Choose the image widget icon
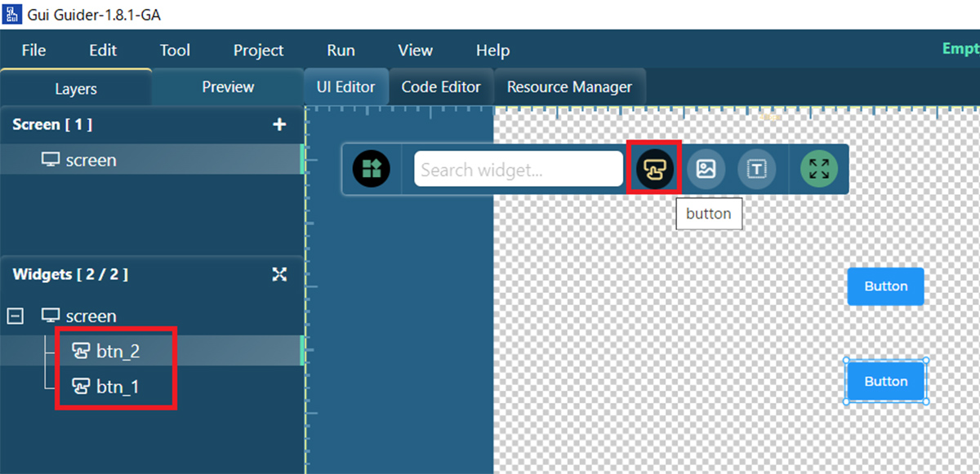 (x=706, y=169)
